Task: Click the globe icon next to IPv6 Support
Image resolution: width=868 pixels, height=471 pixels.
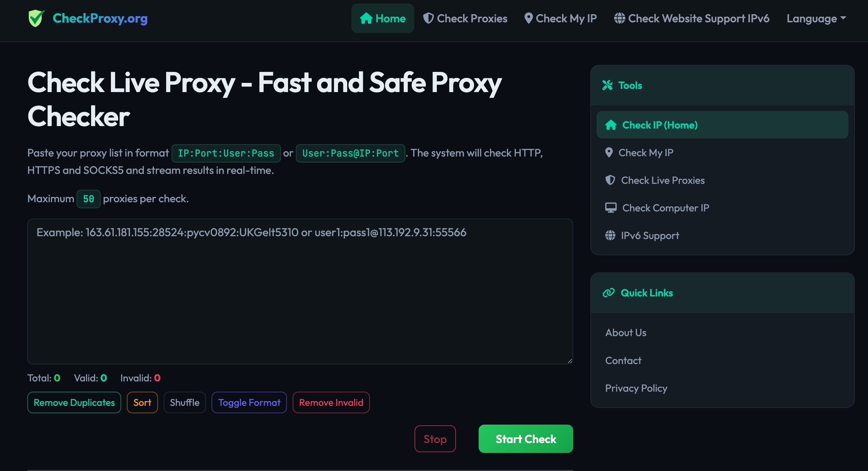Action: pos(610,235)
